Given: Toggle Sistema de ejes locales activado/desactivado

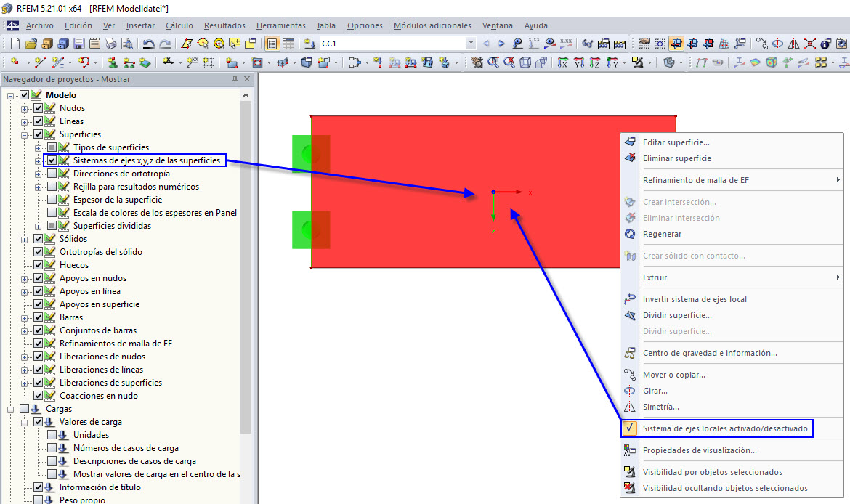Looking at the screenshot, I should tap(732, 428).
